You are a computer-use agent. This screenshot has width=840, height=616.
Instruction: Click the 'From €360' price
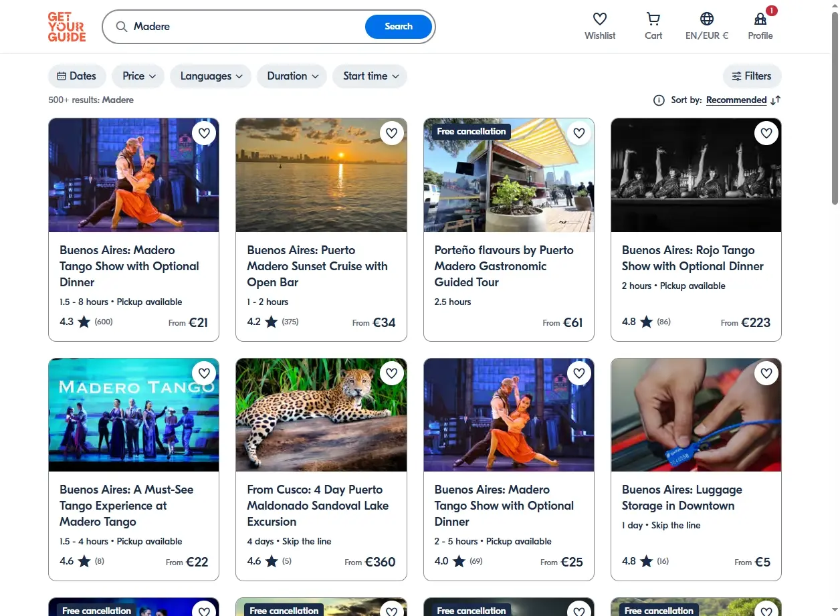(x=370, y=562)
